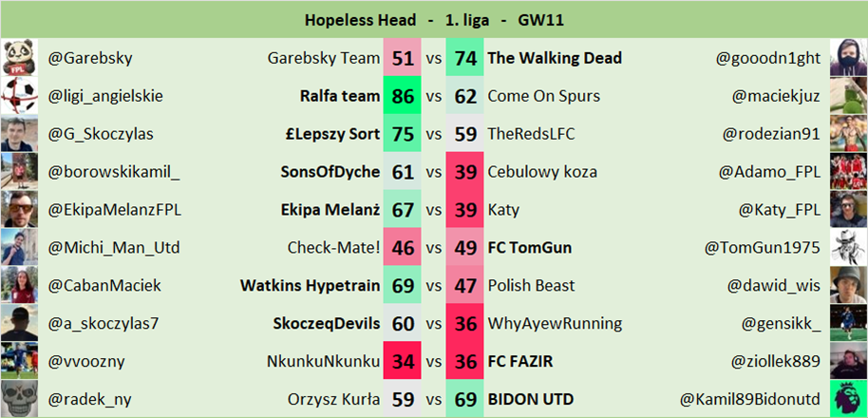Screen dimensions: 868x418
Task: Click the avatar next to @G_Skoczylas
Action: click(19, 134)
